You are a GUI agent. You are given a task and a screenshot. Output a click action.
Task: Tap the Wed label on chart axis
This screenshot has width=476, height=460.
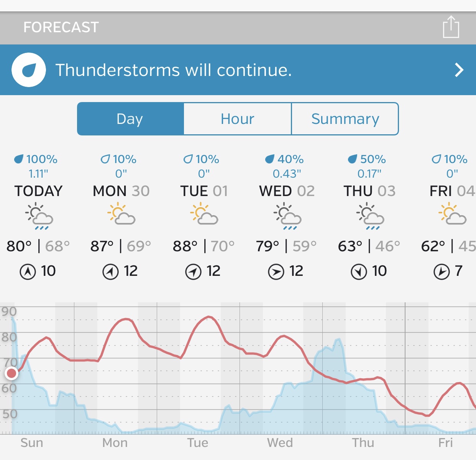(x=280, y=443)
